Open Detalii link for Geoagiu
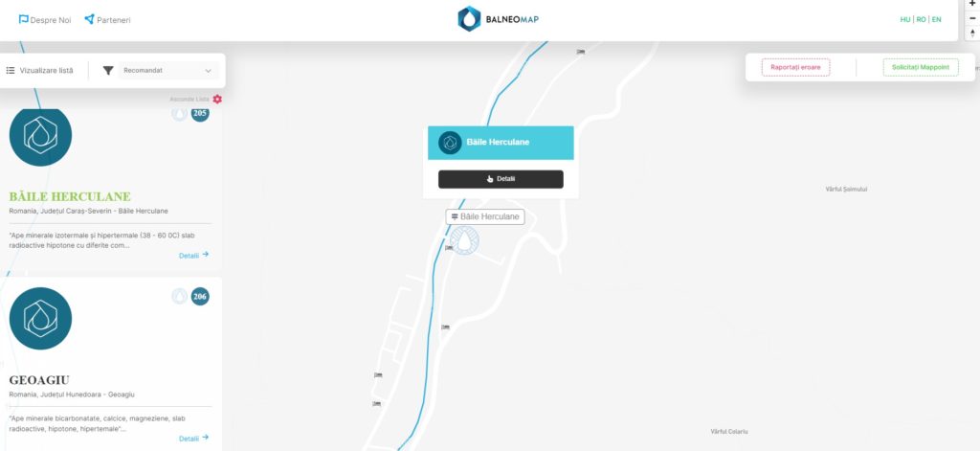 pos(193,439)
